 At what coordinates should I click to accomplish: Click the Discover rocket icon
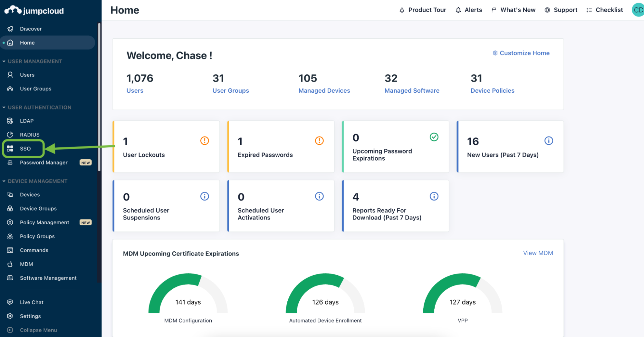coord(10,29)
